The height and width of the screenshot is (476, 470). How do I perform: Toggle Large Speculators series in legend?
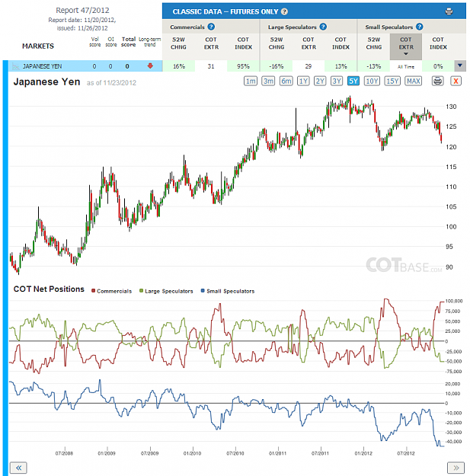click(x=166, y=291)
